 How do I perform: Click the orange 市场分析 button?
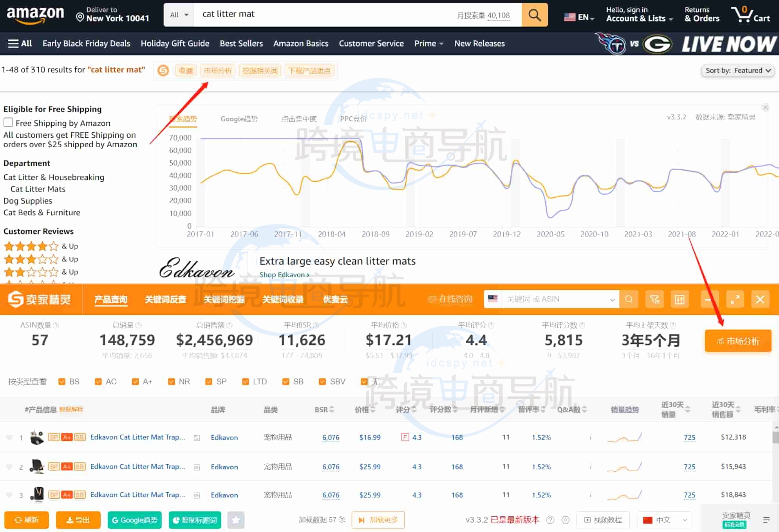tap(737, 341)
